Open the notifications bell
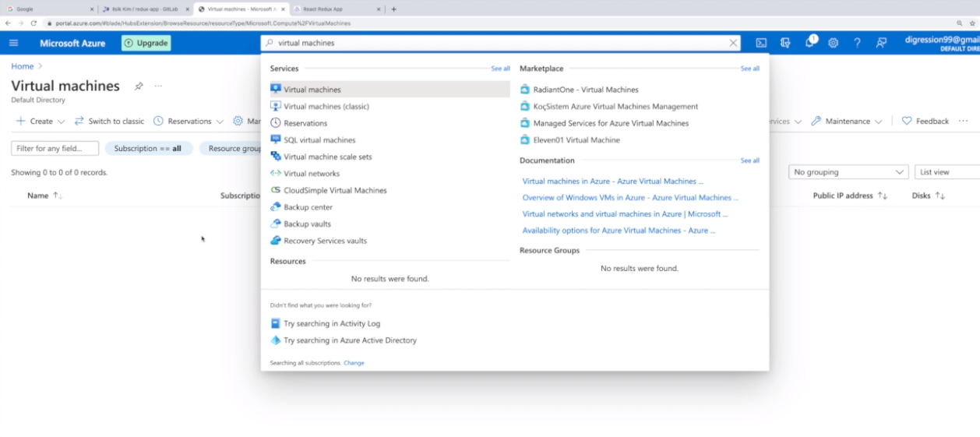Image resolution: width=980 pixels, height=437 pixels. (810, 42)
